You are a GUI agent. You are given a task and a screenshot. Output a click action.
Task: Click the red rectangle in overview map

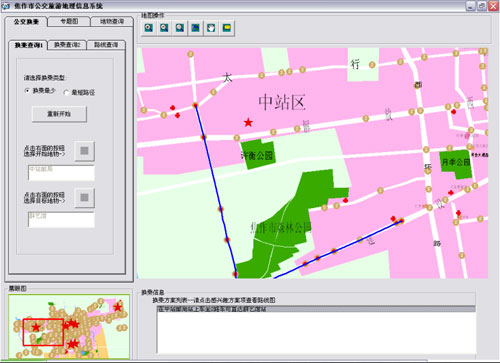(43, 332)
